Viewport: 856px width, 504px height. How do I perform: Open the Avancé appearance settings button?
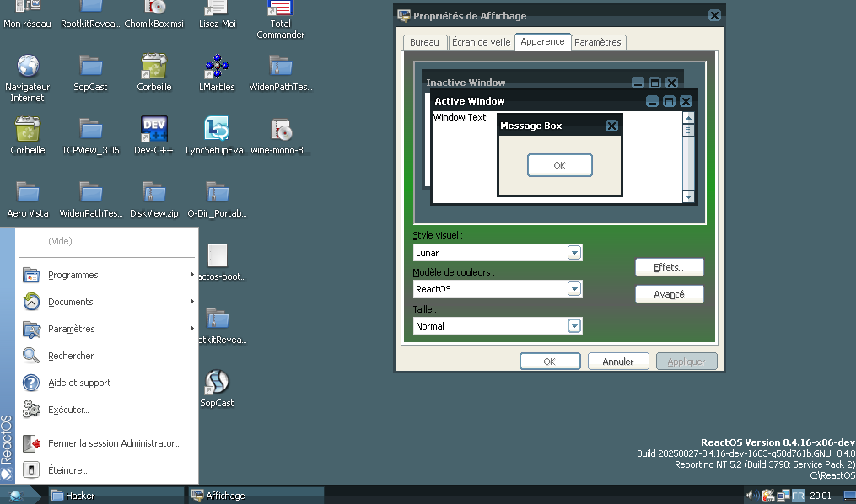[670, 294]
